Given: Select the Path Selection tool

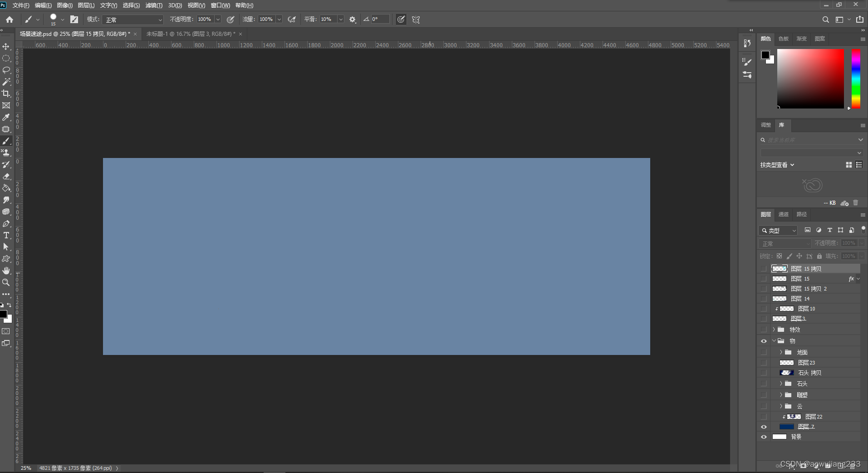Looking at the screenshot, I should [x=6, y=247].
